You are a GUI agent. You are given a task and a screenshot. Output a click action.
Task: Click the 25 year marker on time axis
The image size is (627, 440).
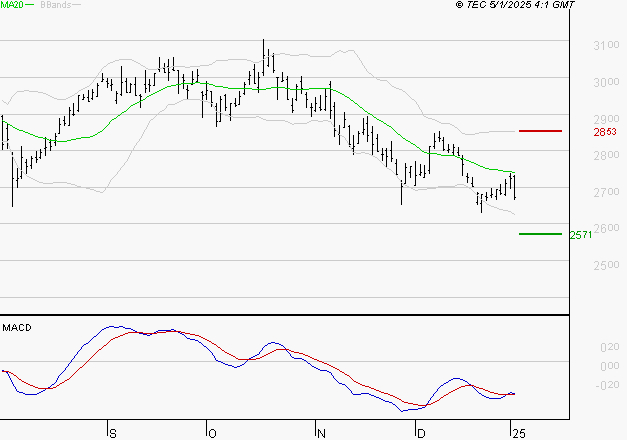click(x=519, y=434)
